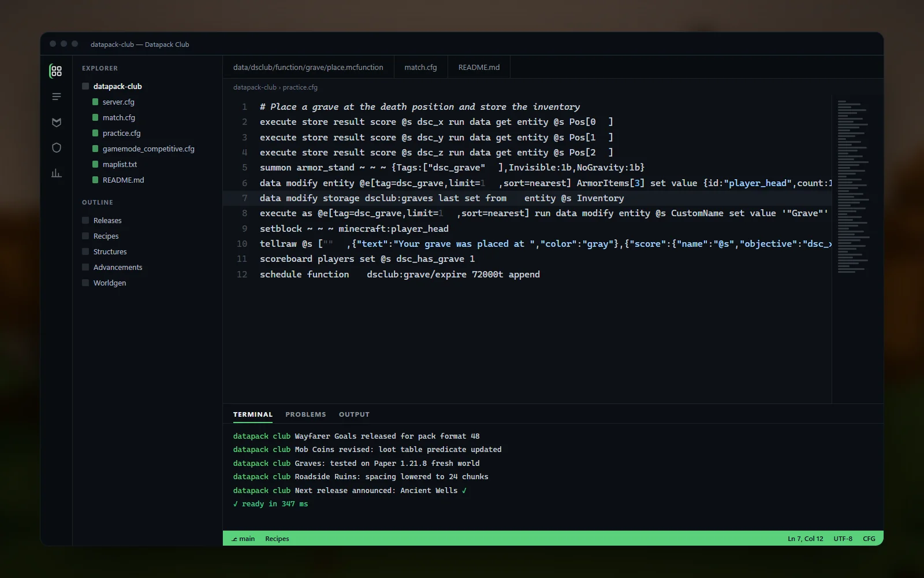Switch to the README.md editor tab
The height and width of the screenshot is (578, 924).
coord(479,67)
